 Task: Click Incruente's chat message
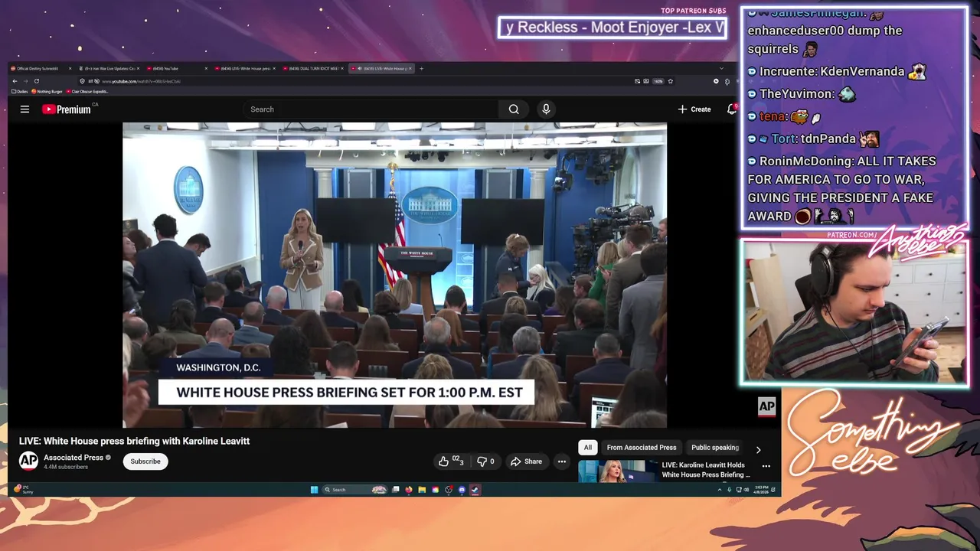click(x=837, y=71)
